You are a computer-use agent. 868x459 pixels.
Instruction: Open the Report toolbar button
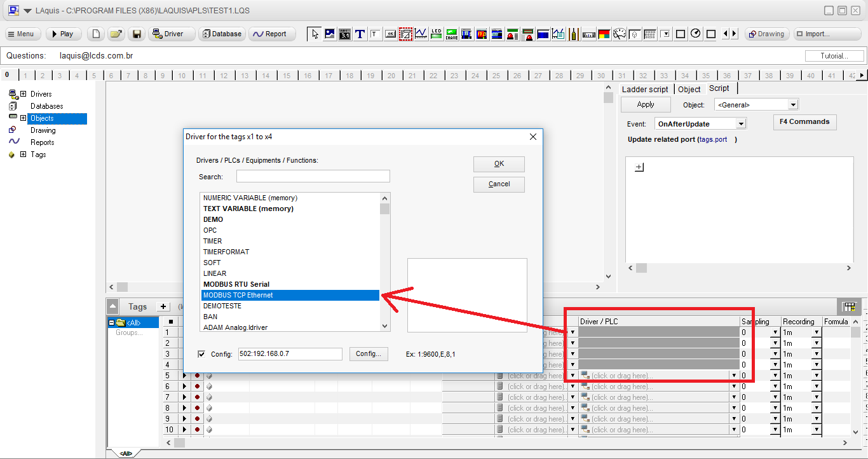tap(271, 34)
